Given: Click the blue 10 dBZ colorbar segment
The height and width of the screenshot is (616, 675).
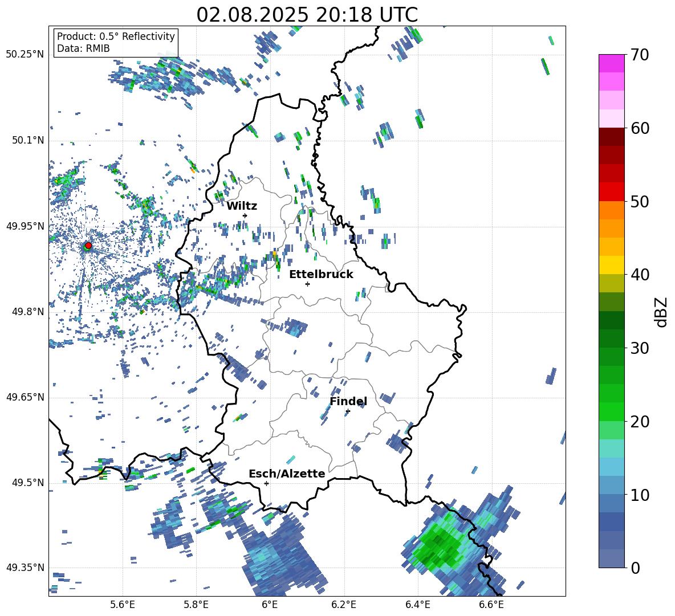Looking at the screenshot, I should coord(611,485).
